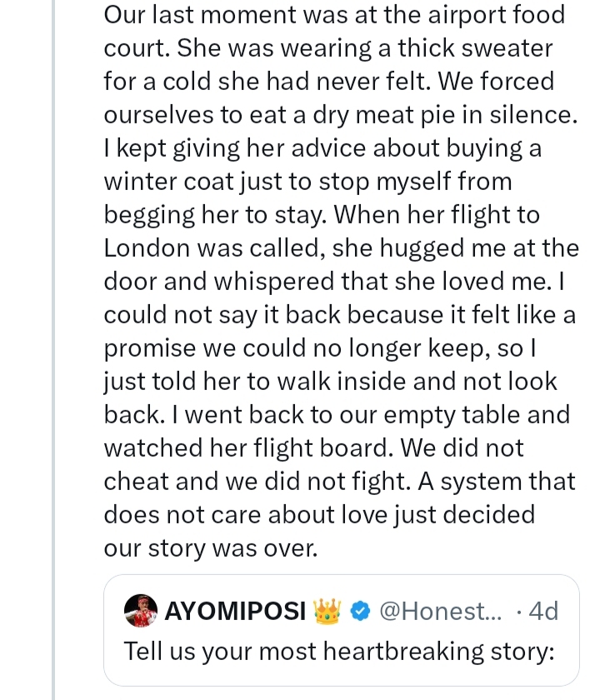
Task: Click the line starting "Our last moment"
Action: point(333,15)
